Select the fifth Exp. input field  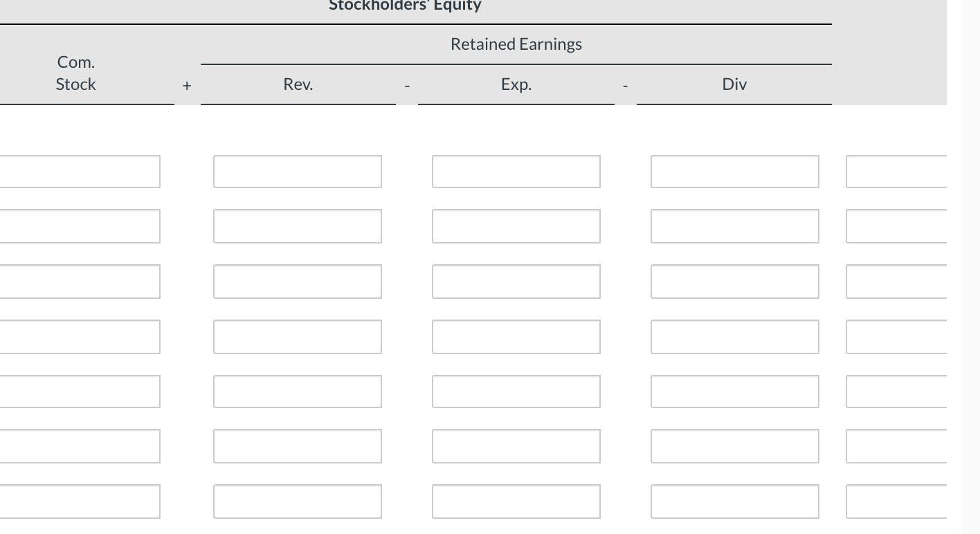[x=516, y=391]
